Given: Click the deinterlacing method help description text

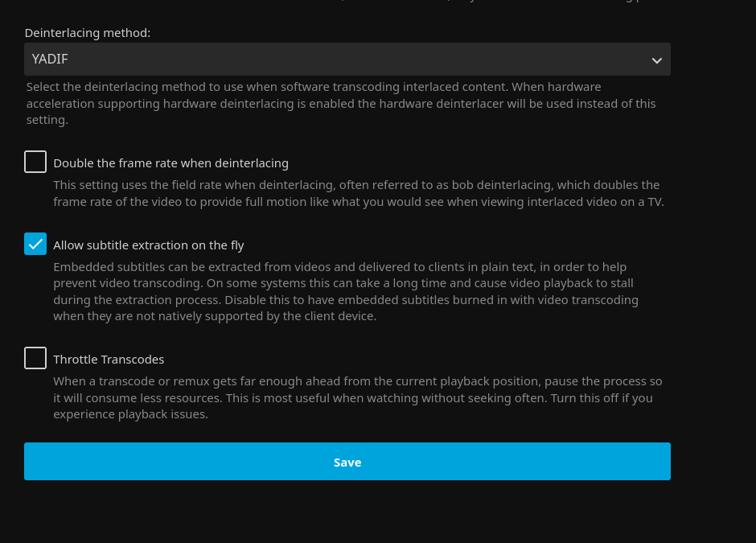Looking at the screenshot, I should tap(340, 104).
